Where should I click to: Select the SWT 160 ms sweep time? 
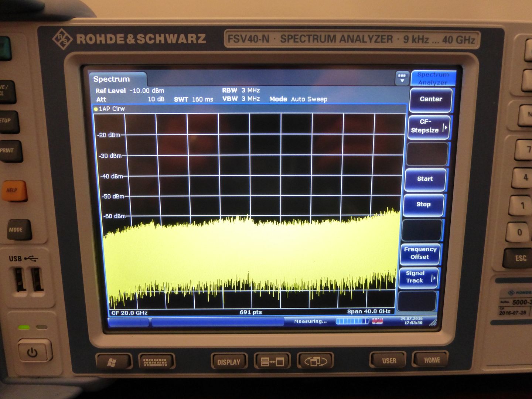194,99
